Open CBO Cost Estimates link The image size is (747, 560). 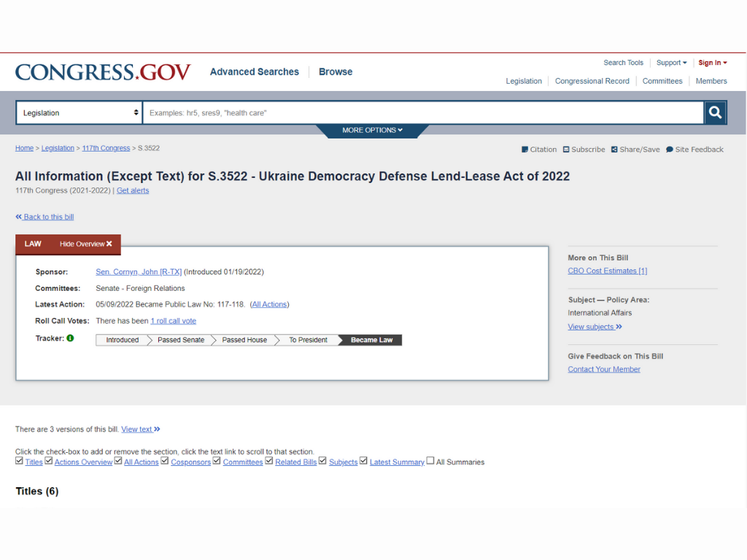coord(608,271)
